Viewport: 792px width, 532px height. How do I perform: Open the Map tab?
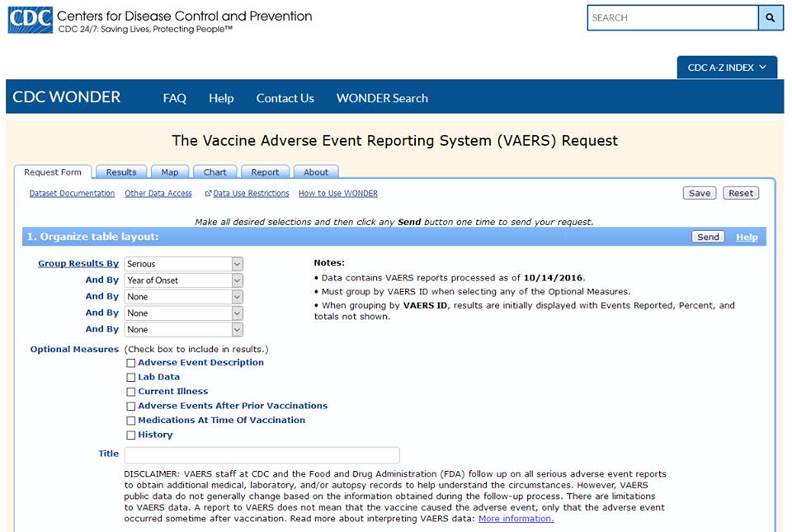tap(170, 172)
